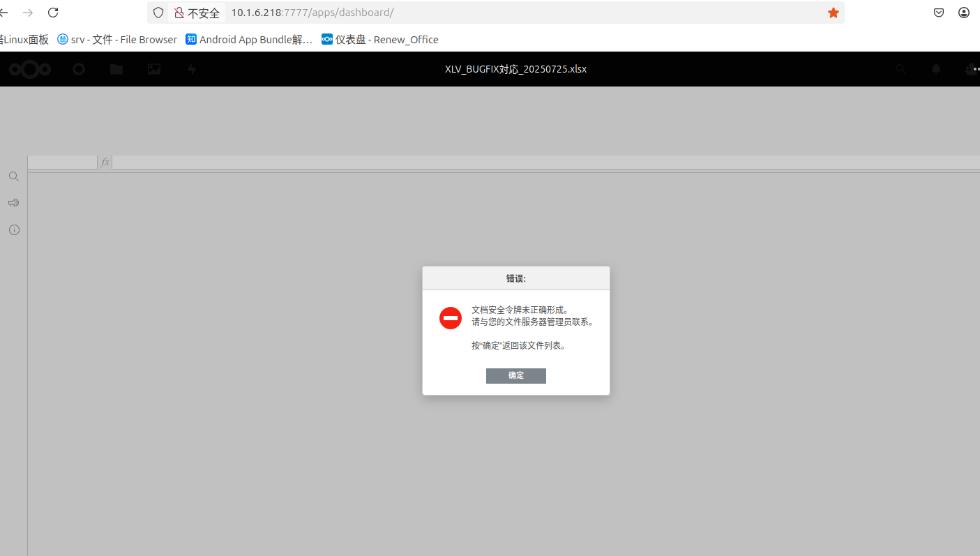This screenshot has height=556, width=980.
Task: Click the Nextcloud logo in header
Action: [30, 69]
